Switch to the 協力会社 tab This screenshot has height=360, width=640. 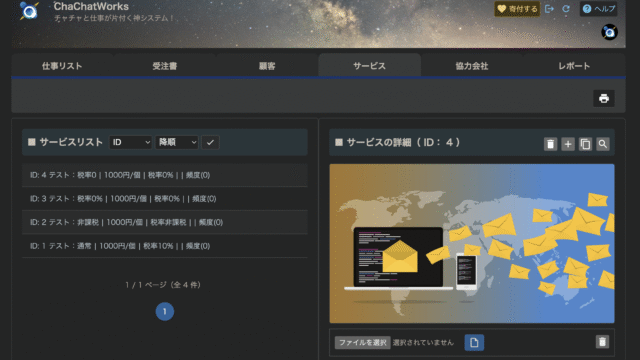[x=472, y=66]
